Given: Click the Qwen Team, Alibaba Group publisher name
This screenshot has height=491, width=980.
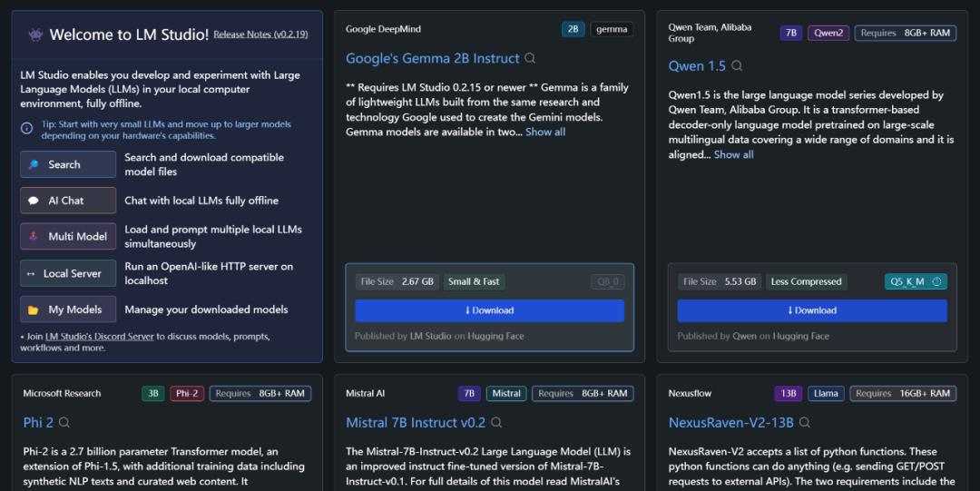Looking at the screenshot, I should pyautogui.click(x=710, y=34).
